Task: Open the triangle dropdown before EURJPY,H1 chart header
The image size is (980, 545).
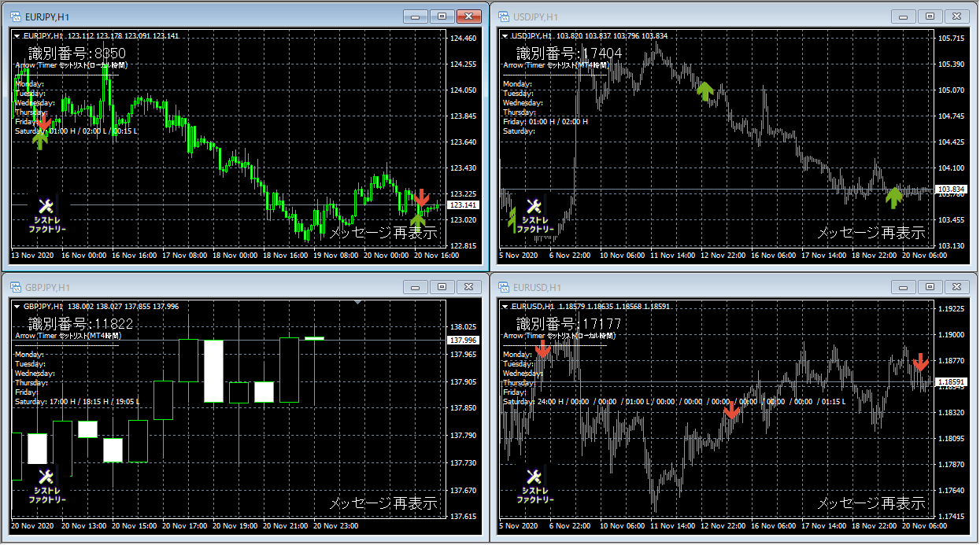Action: click(17, 35)
